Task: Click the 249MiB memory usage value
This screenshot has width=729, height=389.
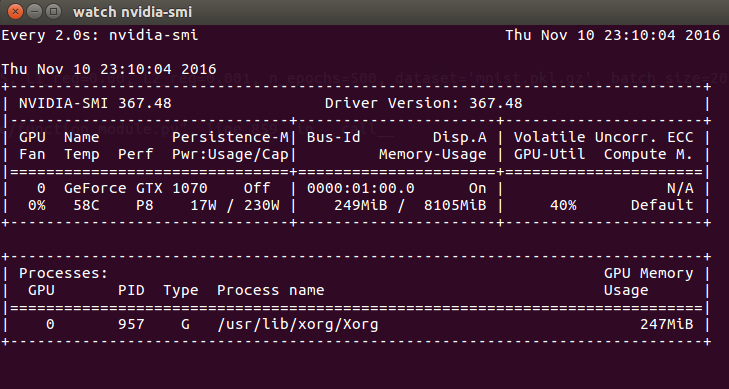Action: pos(361,205)
